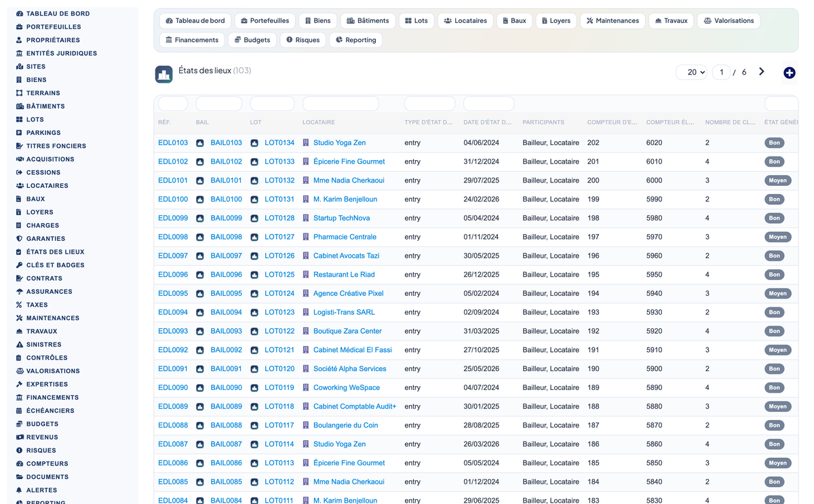Open tenant link Cabinet Avocats Tazi
This screenshot has width=814, height=504.
347,256
